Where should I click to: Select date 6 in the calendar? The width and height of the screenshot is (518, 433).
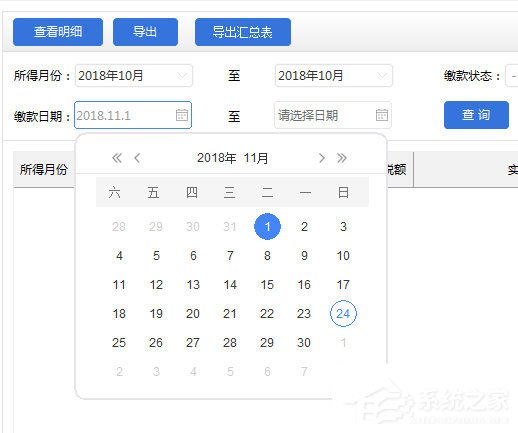pyautogui.click(x=193, y=256)
